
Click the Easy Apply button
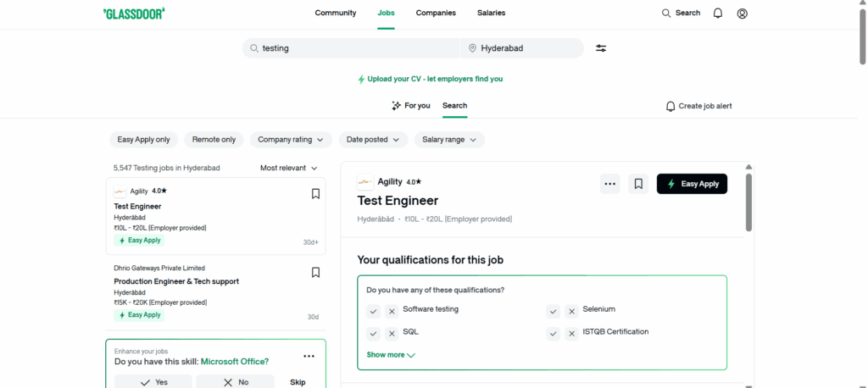(x=692, y=184)
